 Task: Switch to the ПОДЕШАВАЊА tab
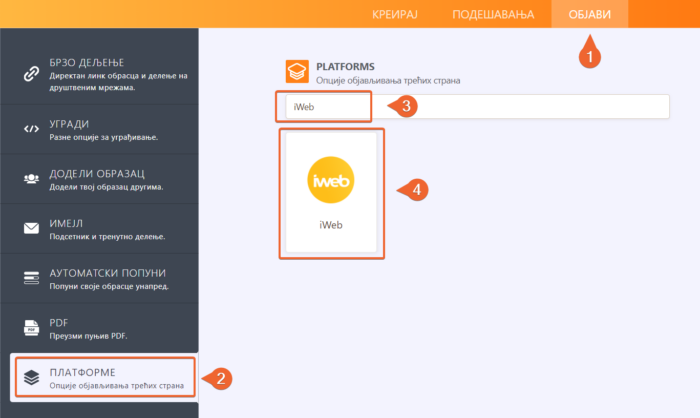pyautogui.click(x=493, y=14)
